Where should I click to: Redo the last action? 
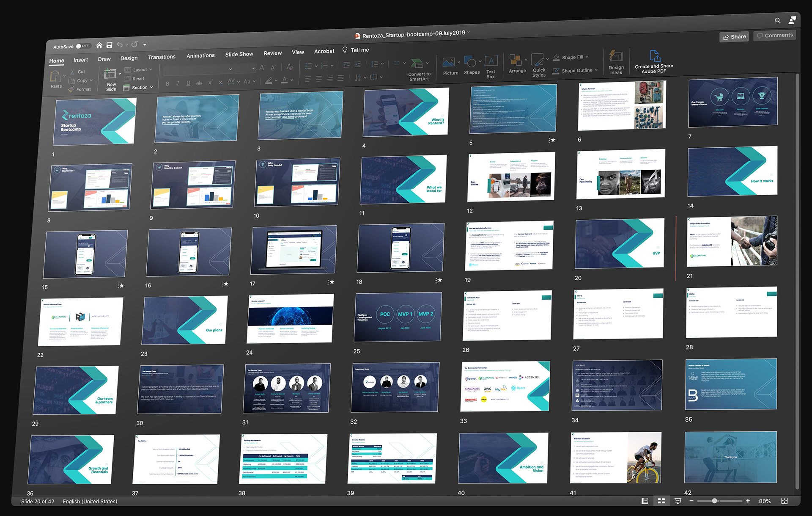tap(134, 44)
